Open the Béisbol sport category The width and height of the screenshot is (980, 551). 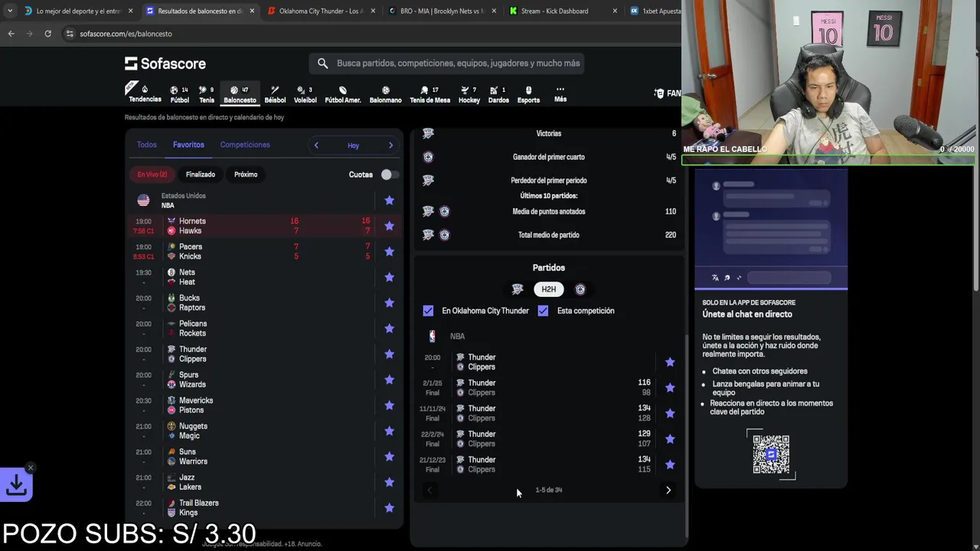click(275, 94)
